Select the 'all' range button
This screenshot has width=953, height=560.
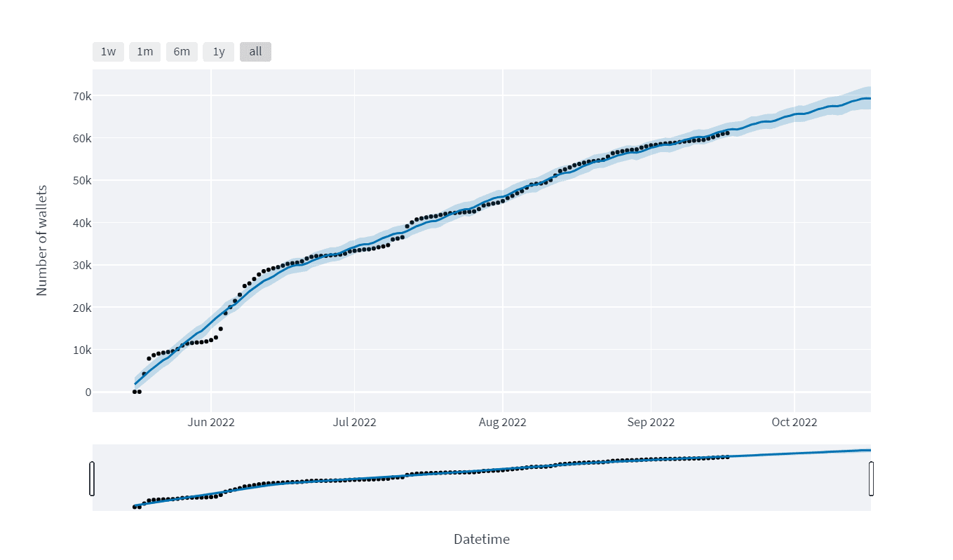point(255,52)
